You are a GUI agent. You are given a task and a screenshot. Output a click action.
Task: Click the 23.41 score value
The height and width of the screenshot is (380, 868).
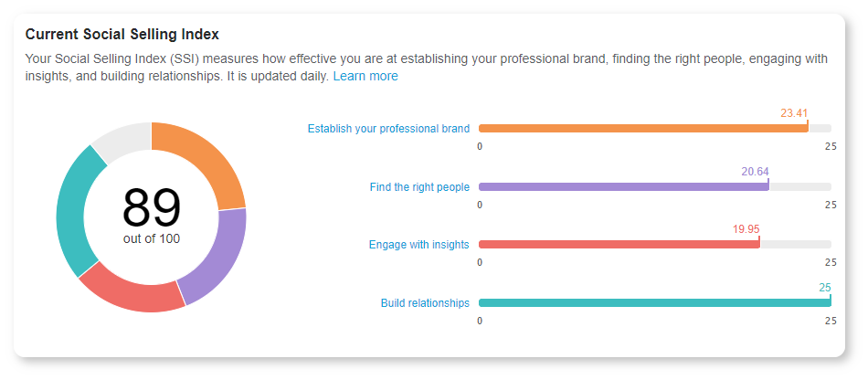794,113
